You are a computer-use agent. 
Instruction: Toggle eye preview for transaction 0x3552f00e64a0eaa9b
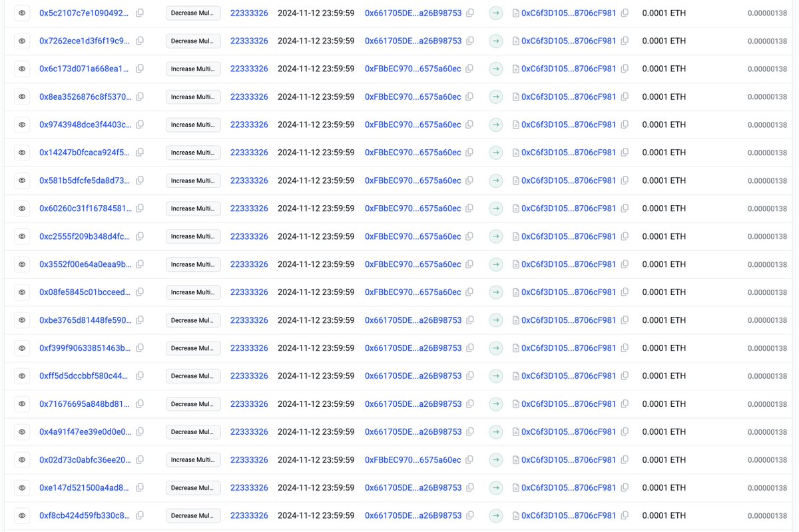[x=22, y=264]
